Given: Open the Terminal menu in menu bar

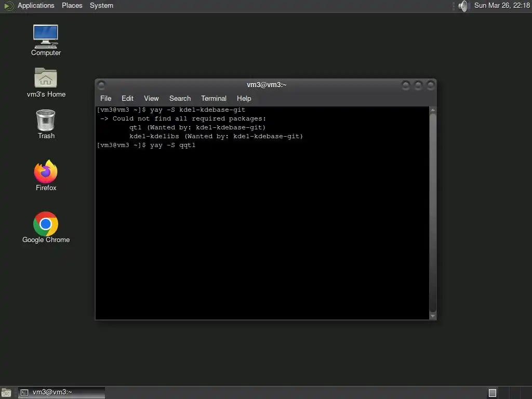Looking at the screenshot, I should pyautogui.click(x=214, y=98).
